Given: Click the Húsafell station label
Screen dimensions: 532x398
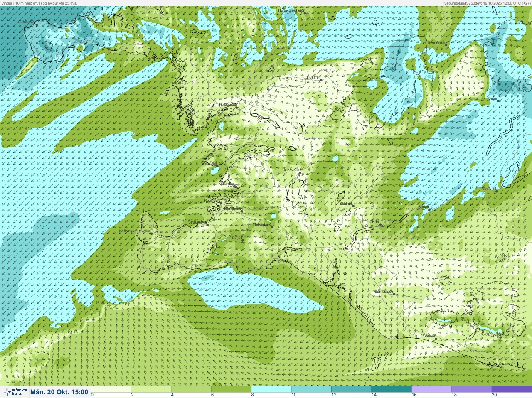Looking at the screenshot, I should (313, 77).
